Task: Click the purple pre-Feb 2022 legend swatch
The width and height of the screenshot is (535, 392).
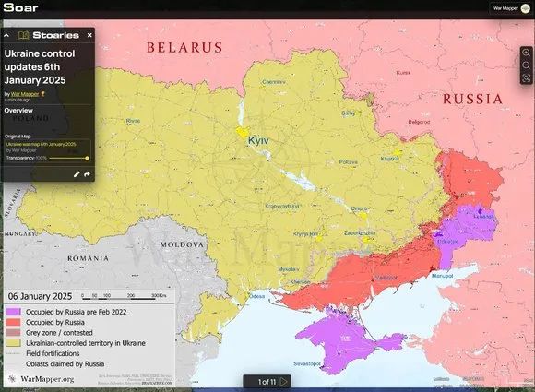Action: pos(14,312)
